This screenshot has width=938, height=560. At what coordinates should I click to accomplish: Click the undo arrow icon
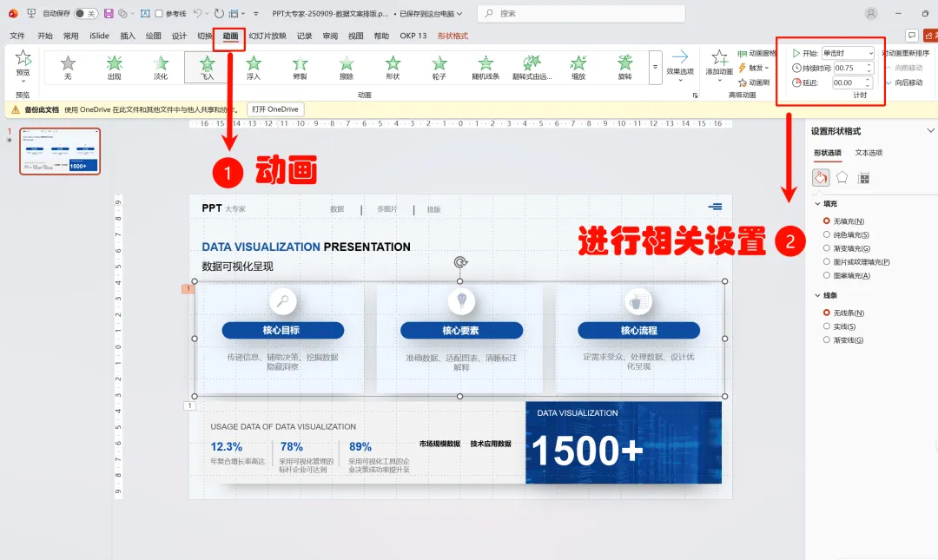(x=197, y=13)
